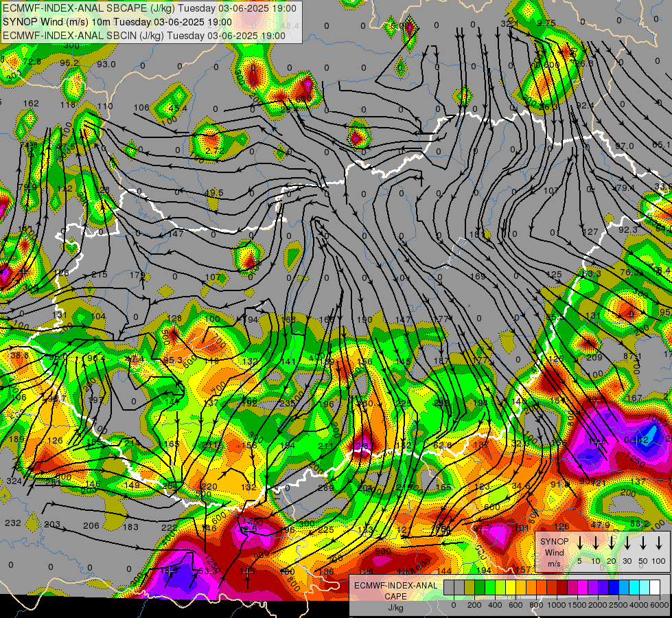Click the 10 m/s wind arrow in legend
Screen dimensions: 672x618
[596, 543]
